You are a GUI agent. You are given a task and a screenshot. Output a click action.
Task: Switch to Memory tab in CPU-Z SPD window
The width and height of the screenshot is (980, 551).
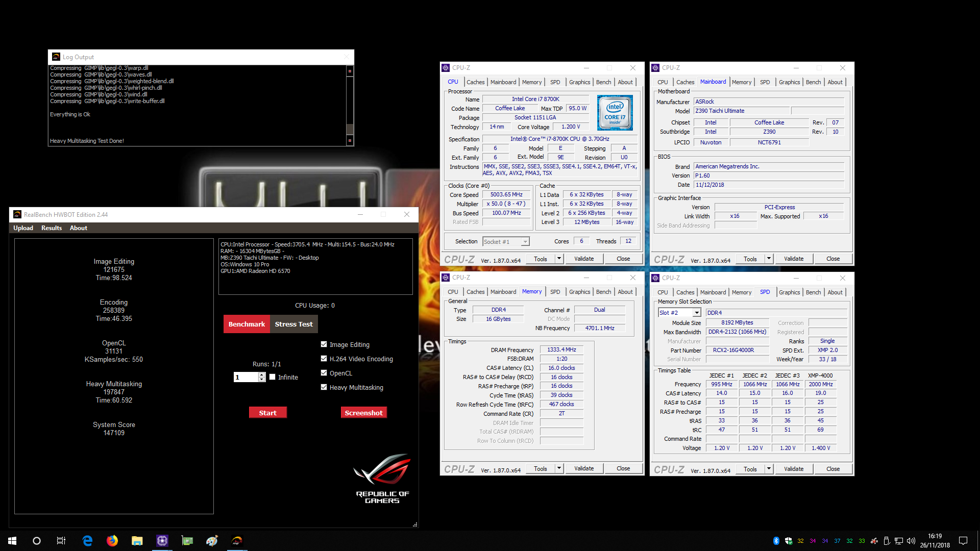tap(741, 292)
